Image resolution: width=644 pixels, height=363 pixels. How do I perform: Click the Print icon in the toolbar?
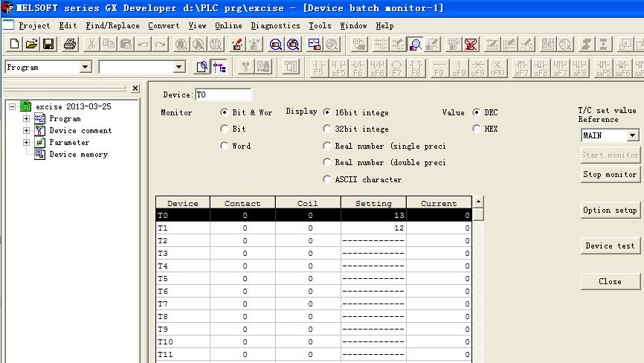pyautogui.click(x=70, y=45)
